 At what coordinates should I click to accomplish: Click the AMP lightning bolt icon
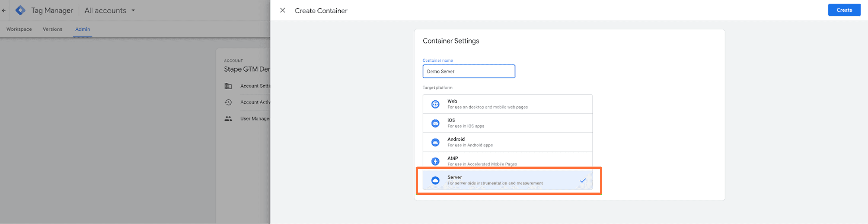435,161
